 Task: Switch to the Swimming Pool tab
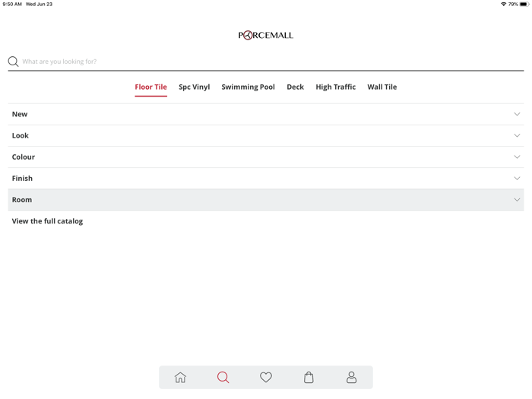point(248,87)
